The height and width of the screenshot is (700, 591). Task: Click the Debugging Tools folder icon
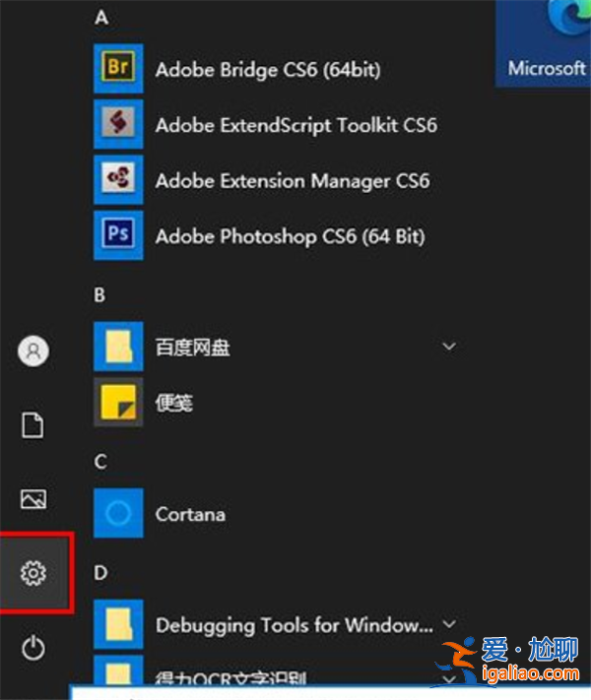coord(118,624)
